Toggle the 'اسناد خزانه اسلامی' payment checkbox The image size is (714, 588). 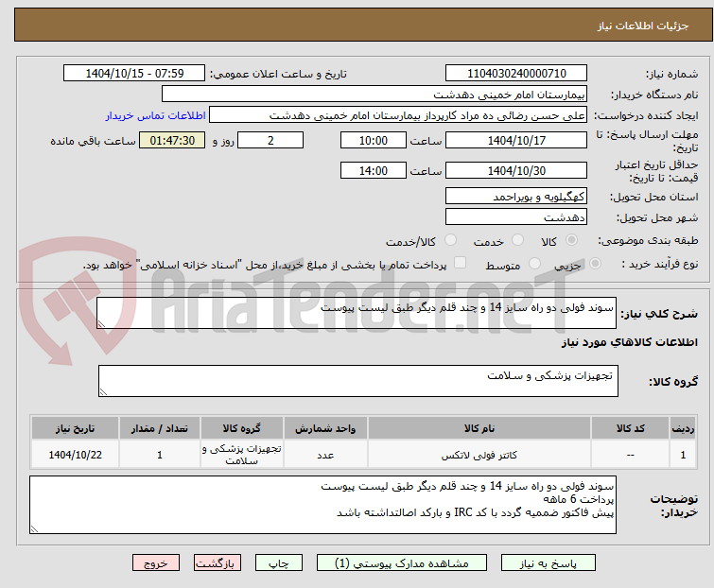pyautogui.click(x=461, y=263)
